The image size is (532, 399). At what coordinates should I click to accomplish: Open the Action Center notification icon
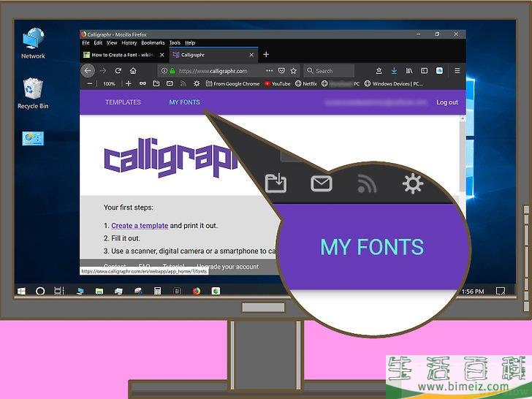[500, 291]
